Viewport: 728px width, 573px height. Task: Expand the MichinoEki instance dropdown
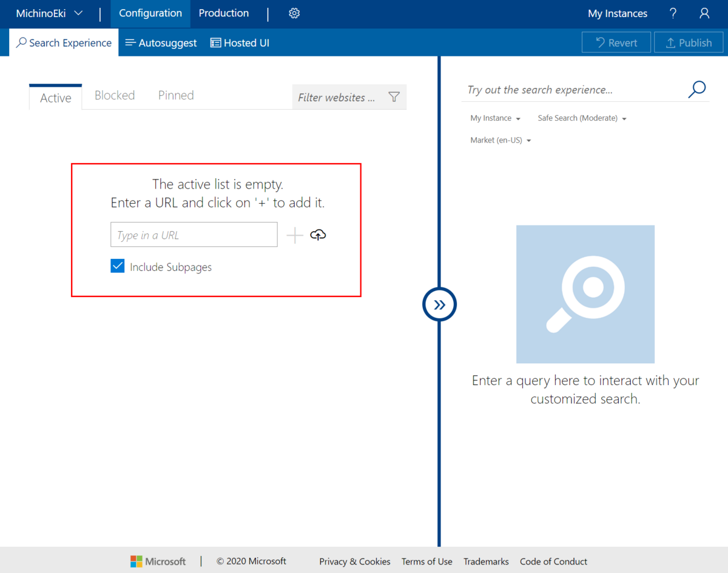(49, 13)
